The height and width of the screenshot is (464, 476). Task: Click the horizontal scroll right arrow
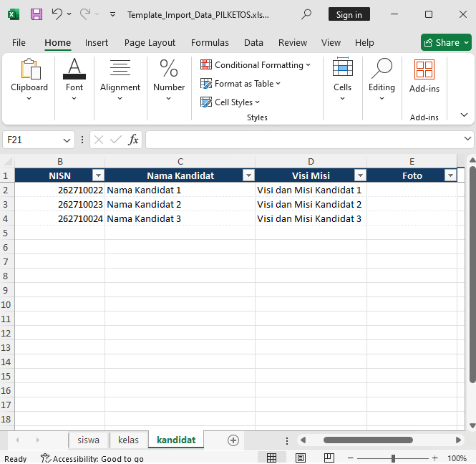pos(458,440)
